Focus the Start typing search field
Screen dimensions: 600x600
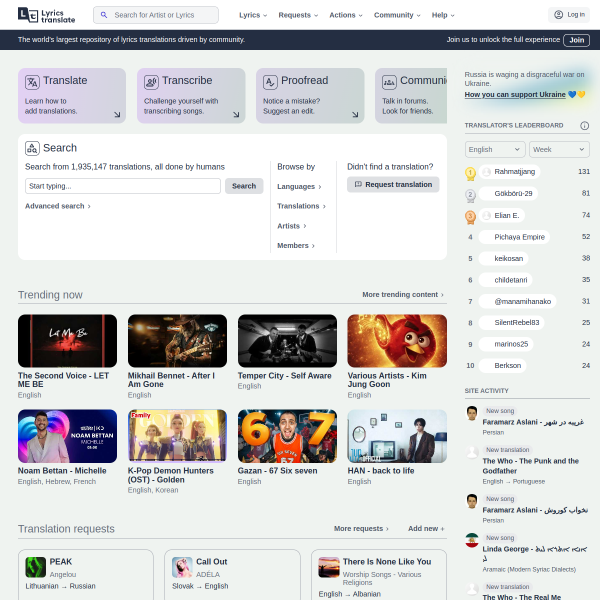123,186
